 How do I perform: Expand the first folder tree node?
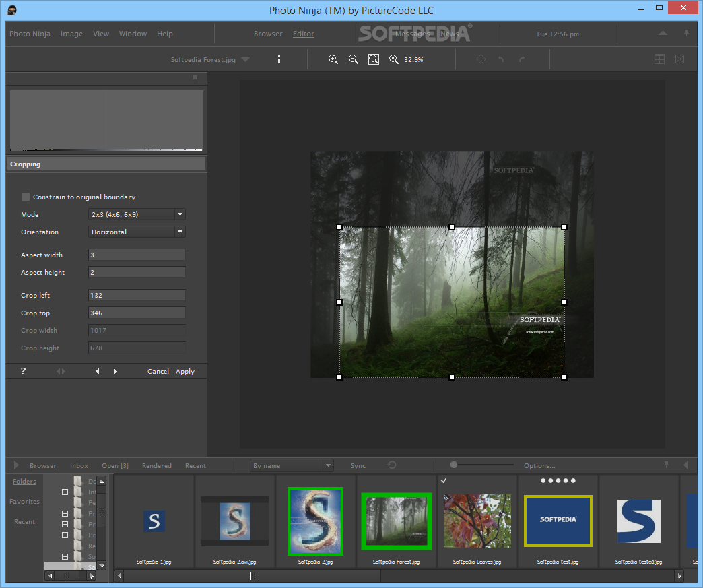point(65,492)
